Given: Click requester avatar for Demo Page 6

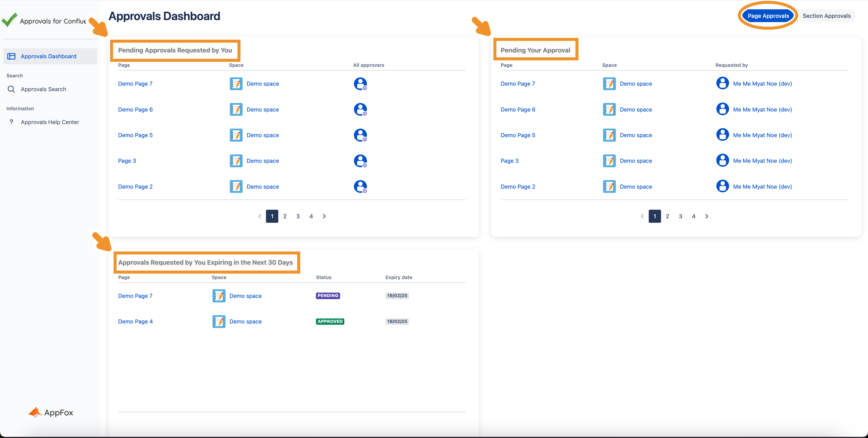Looking at the screenshot, I should coord(722,109).
